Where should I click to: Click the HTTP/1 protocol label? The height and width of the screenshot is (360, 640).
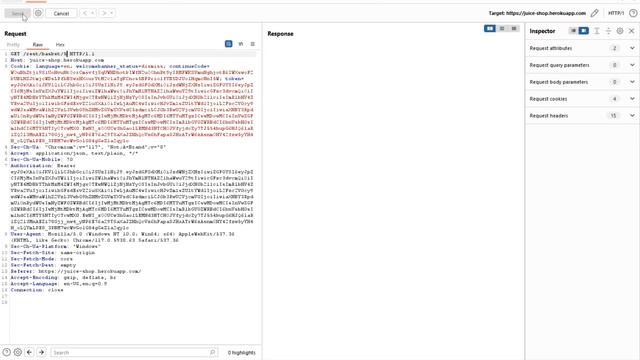pos(616,13)
